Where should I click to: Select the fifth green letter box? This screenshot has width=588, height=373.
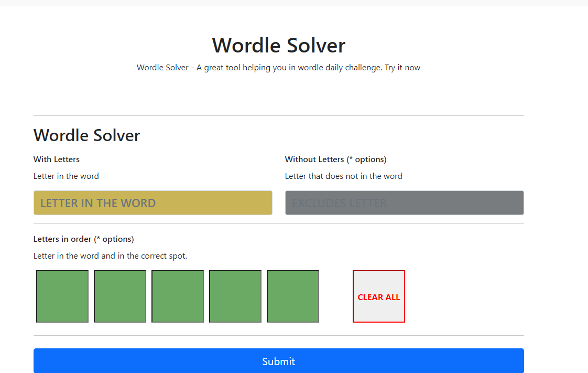point(293,296)
